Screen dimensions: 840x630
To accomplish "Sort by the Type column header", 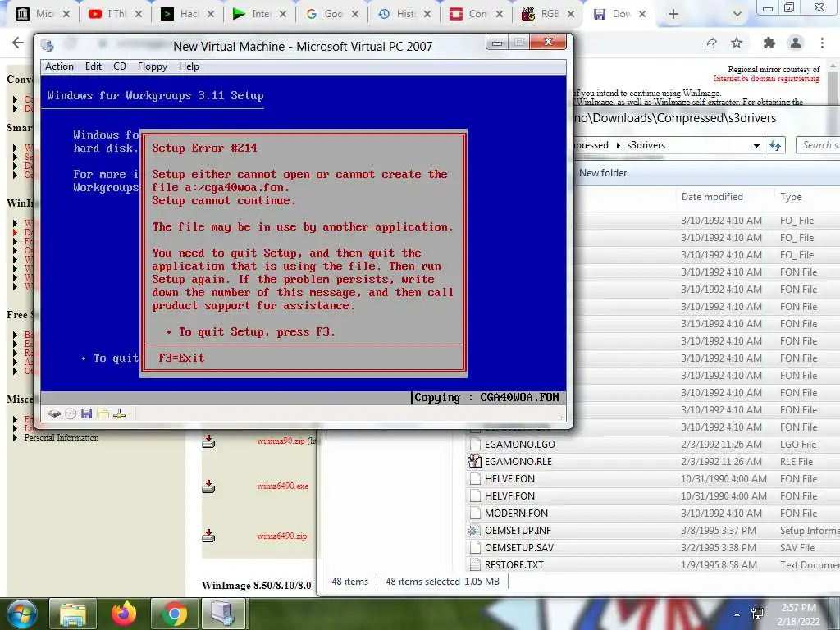I will coord(791,197).
